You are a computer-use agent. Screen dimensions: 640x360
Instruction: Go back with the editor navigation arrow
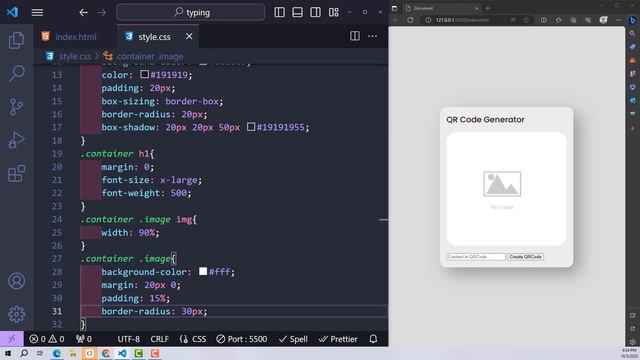83,13
